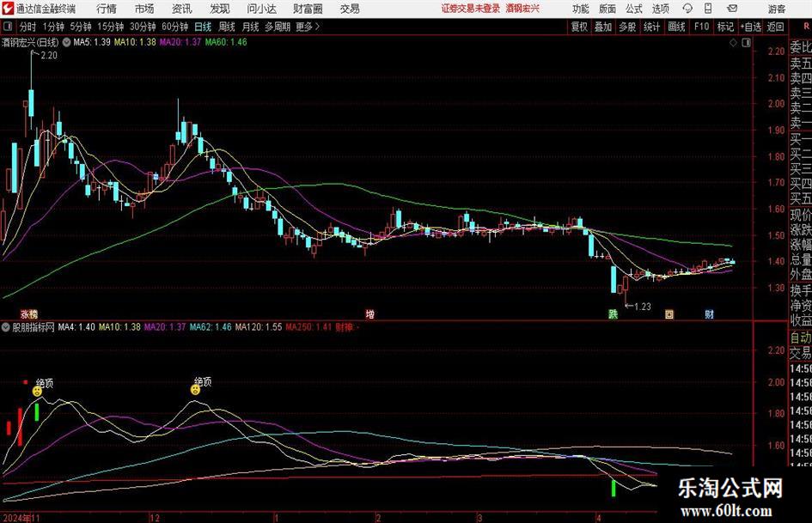Click the blue 财 marker on the chart

click(709, 314)
